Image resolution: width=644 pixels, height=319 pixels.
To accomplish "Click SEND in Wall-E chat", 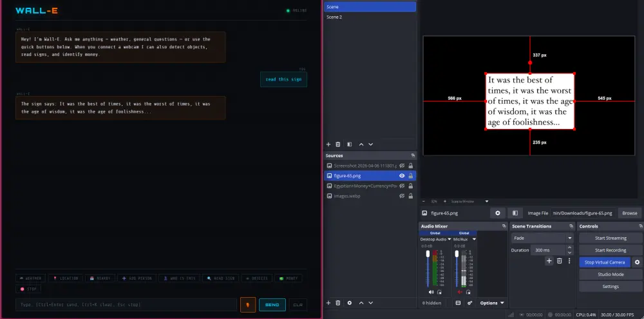I will pyautogui.click(x=272, y=305).
